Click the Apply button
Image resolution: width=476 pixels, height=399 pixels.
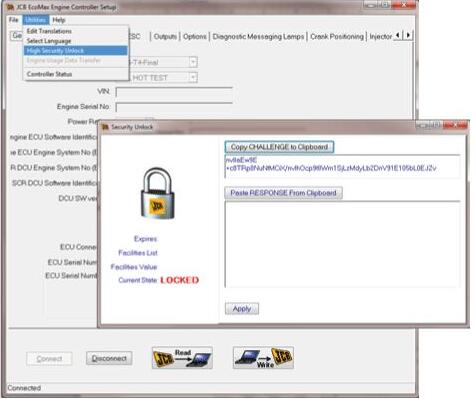(x=242, y=309)
